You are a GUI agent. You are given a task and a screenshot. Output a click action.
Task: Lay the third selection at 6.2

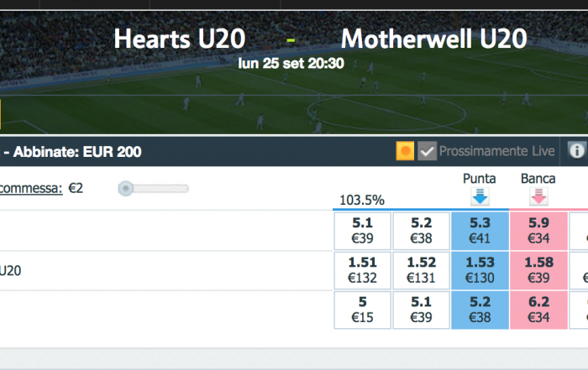(x=538, y=310)
